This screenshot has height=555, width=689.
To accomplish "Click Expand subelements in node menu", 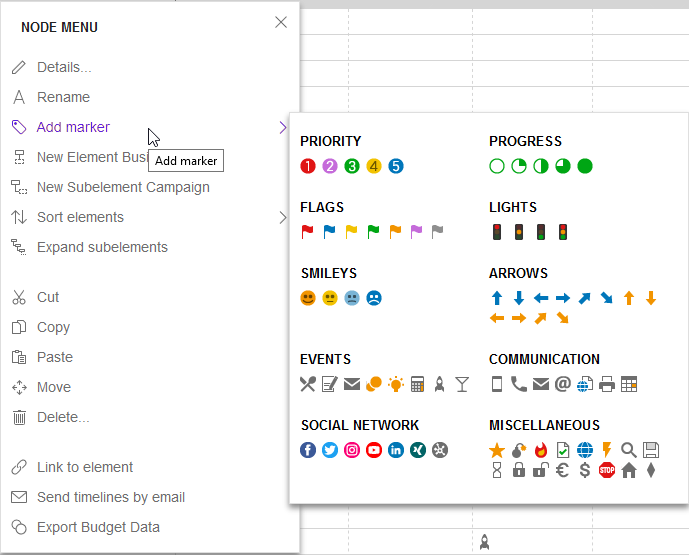I will click(x=102, y=247).
